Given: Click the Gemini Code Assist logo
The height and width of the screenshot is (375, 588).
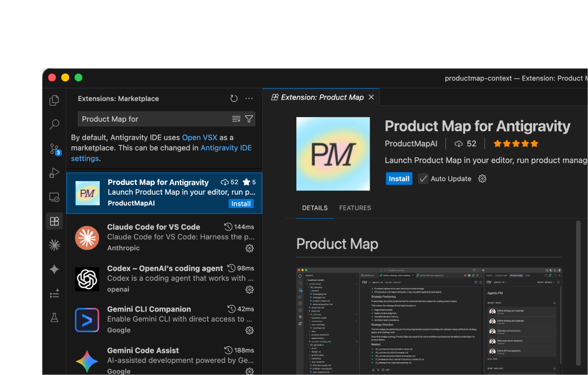Looking at the screenshot, I should click(87, 361).
